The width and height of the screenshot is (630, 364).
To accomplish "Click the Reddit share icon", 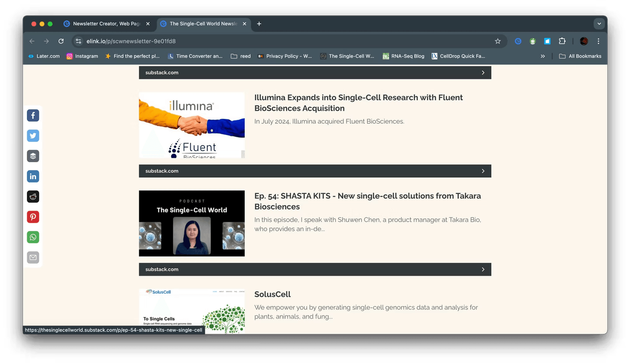I will pyautogui.click(x=33, y=196).
